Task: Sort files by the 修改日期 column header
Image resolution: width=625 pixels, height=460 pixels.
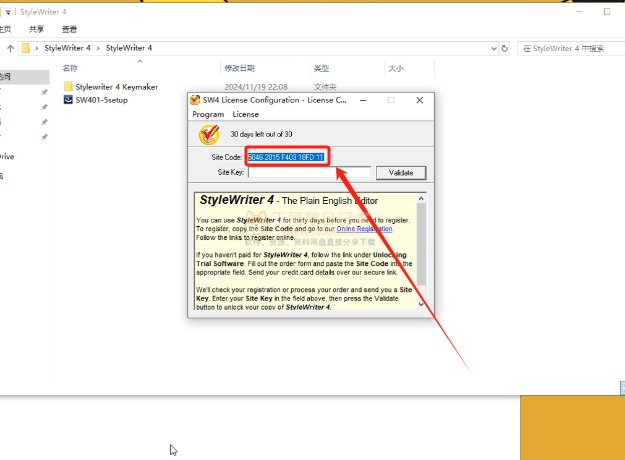Action: [x=238, y=68]
